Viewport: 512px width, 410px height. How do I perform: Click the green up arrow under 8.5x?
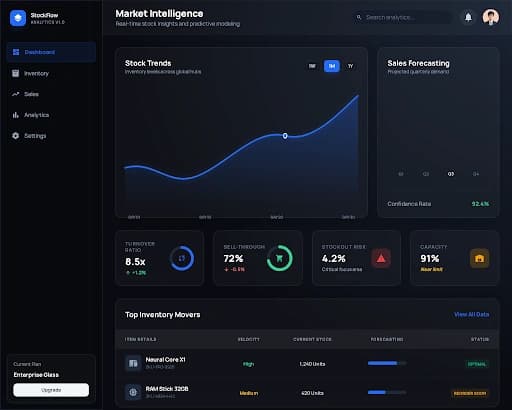pyautogui.click(x=128, y=273)
